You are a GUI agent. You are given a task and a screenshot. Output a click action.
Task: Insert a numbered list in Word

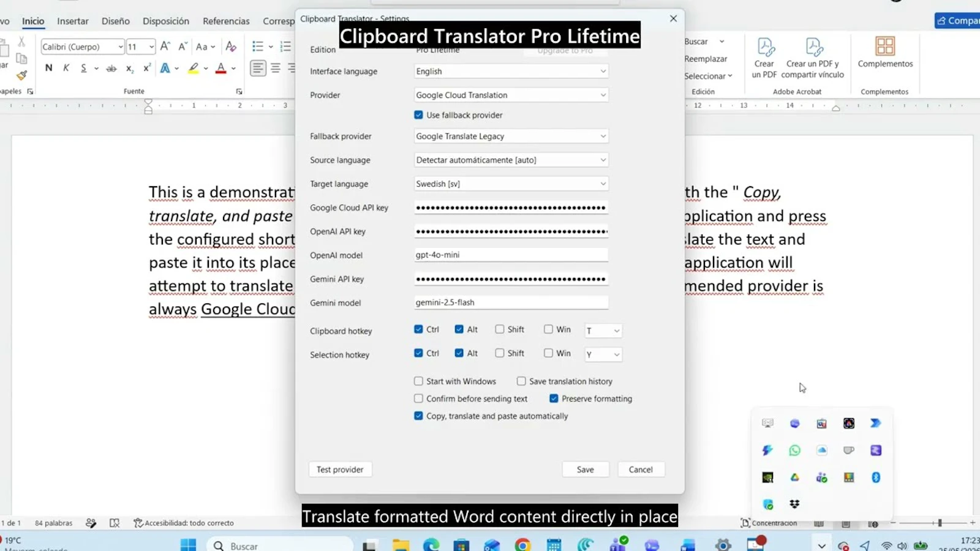pyautogui.click(x=285, y=47)
